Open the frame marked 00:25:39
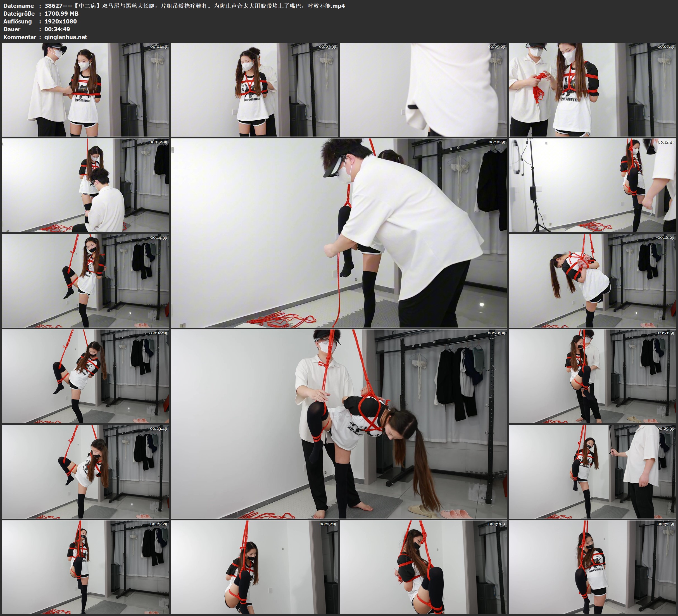The width and height of the screenshot is (678, 616). click(x=592, y=472)
